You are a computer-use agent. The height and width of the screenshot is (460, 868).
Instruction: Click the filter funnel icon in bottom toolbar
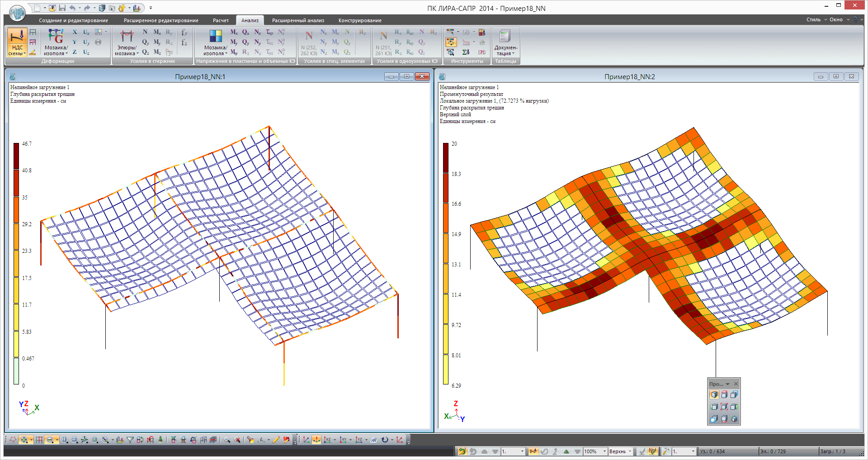130,440
